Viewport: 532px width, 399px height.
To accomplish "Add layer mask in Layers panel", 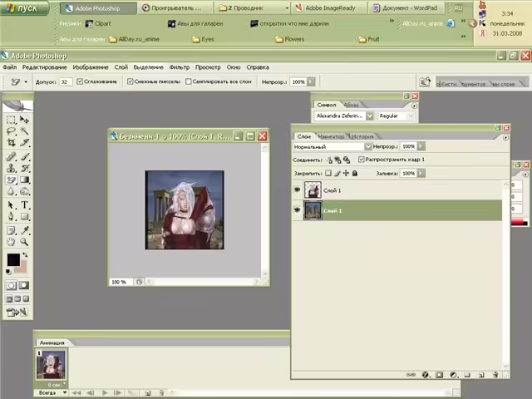I will 440,375.
